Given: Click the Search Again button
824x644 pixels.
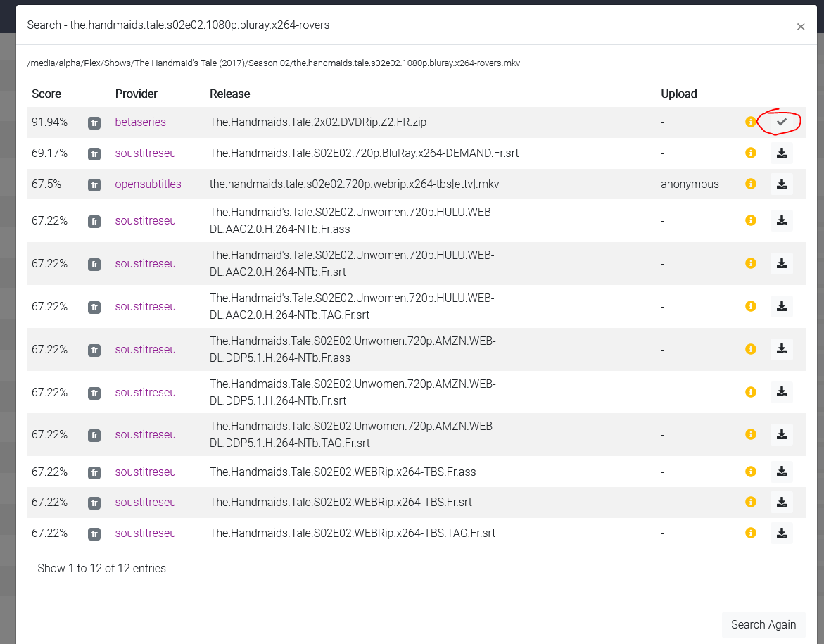Looking at the screenshot, I should click(x=763, y=624).
